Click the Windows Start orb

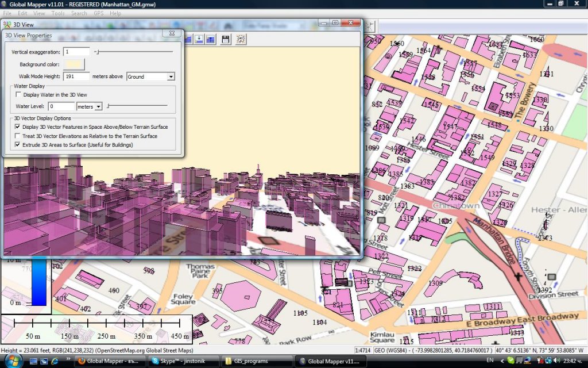pyautogui.click(x=14, y=361)
